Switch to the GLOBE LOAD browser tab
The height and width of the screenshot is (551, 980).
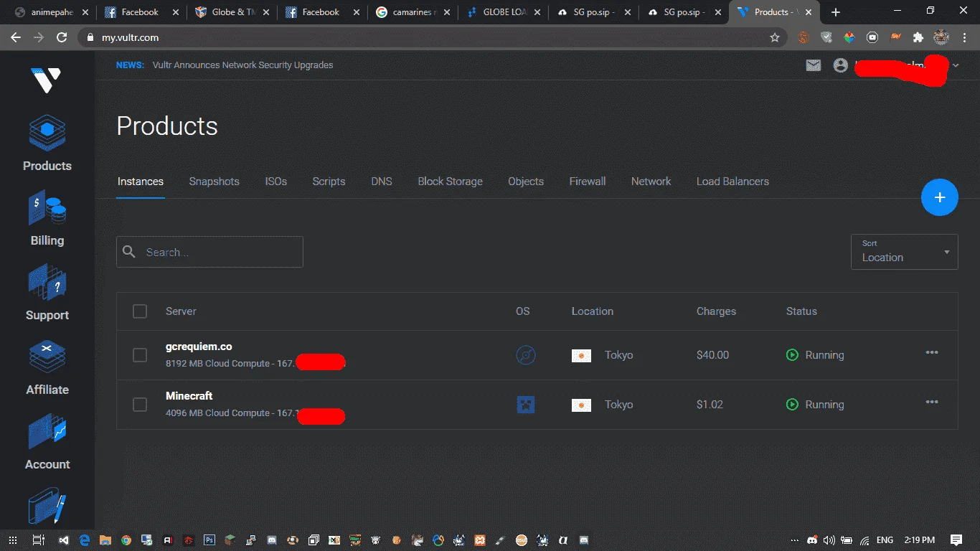click(503, 12)
